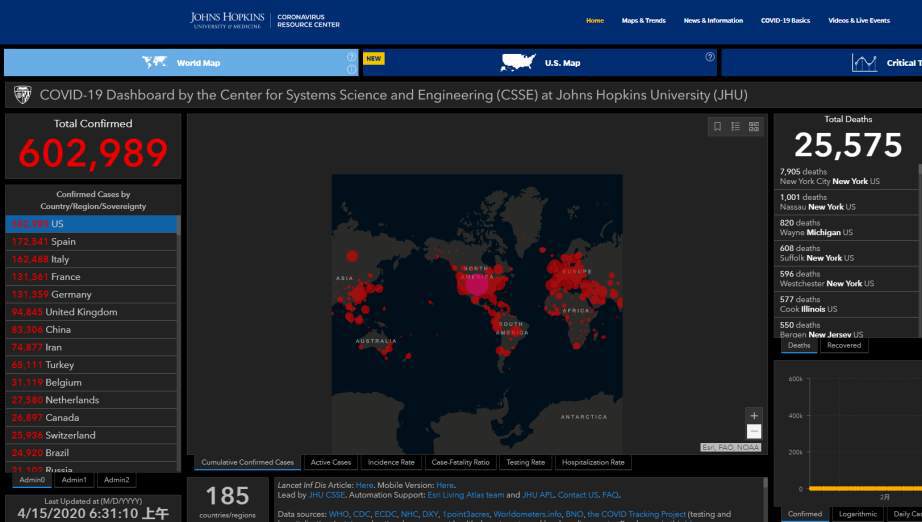Viewport: 922px width, 522px height.
Task: Switch to the U.S. Map tab
Action: click(540, 62)
